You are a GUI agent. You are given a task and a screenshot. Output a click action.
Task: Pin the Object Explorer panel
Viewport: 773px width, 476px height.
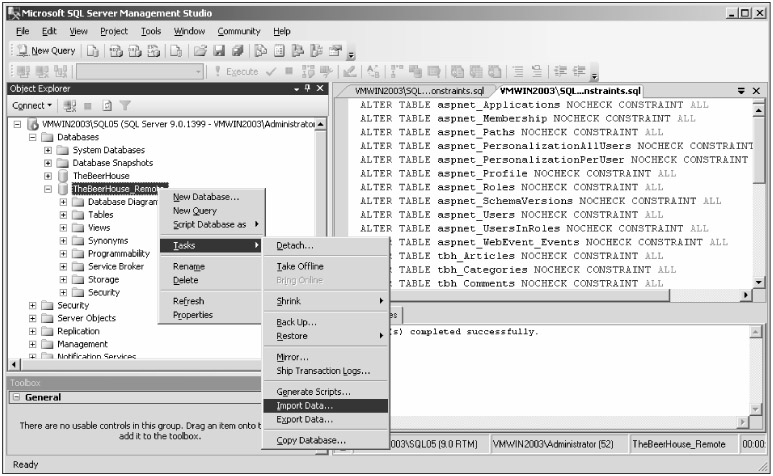click(x=307, y=89)
